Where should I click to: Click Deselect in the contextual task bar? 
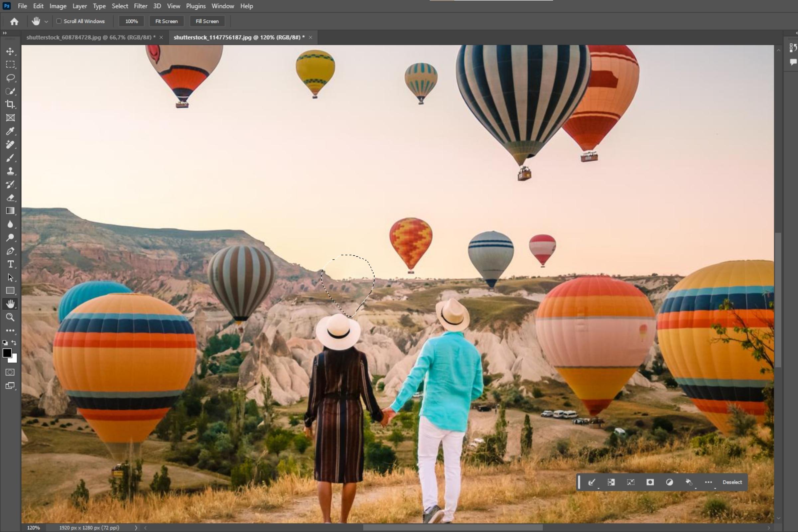click(732, 482)
